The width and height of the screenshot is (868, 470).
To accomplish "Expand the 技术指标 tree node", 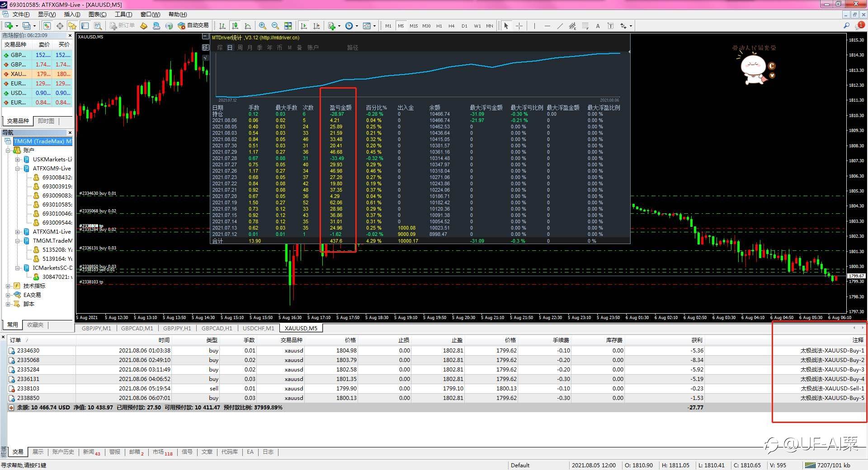I will (x=8, y=286).
